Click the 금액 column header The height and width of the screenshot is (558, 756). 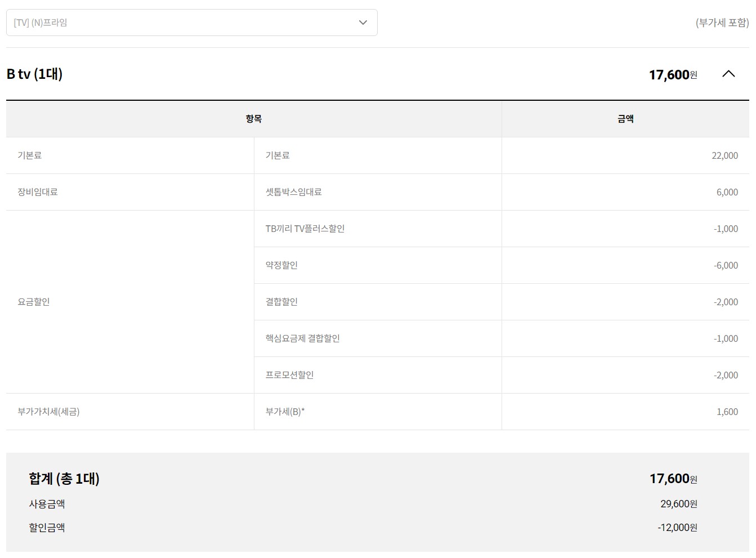[x=625, y=119]
